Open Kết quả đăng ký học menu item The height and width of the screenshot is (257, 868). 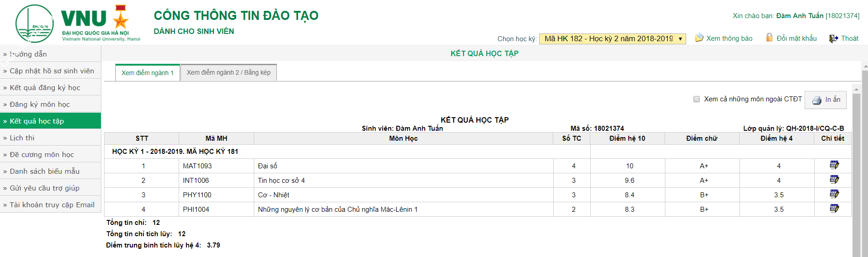pyautogui.click(x=45, y=88)
